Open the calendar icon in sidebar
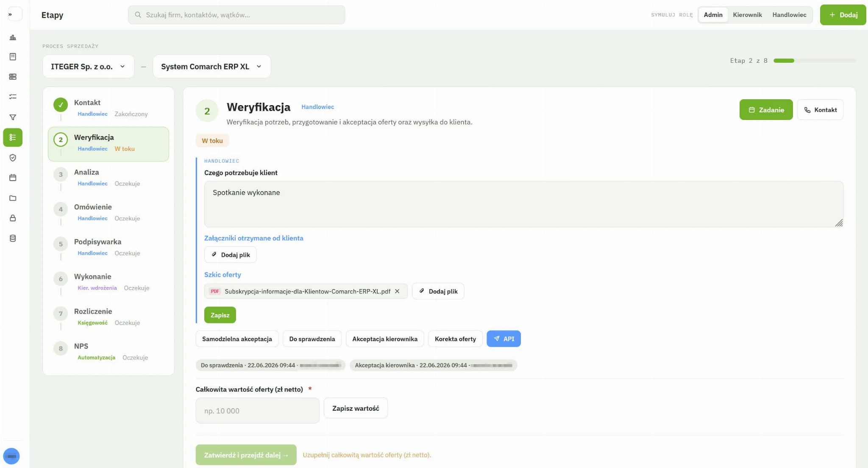Image resolution: width=868 pixels, height=468 pixels. pyautogui.click(x=13, y=178)
